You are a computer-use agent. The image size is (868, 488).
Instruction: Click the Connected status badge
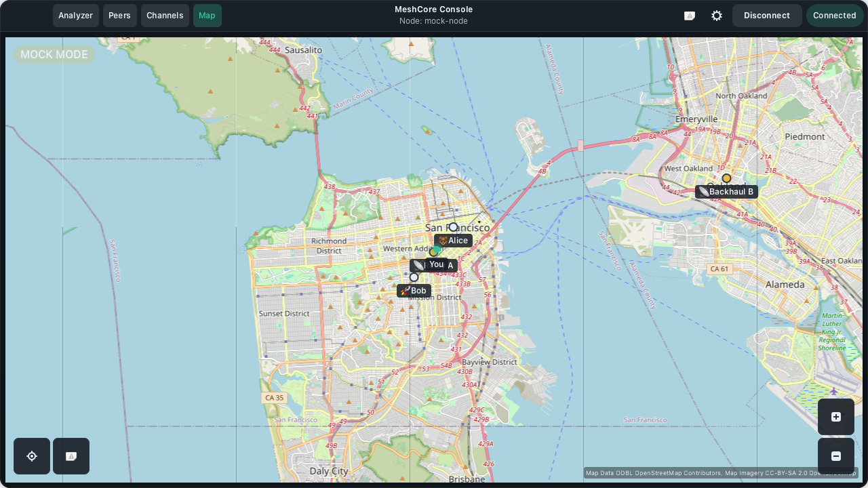[834, 16]
